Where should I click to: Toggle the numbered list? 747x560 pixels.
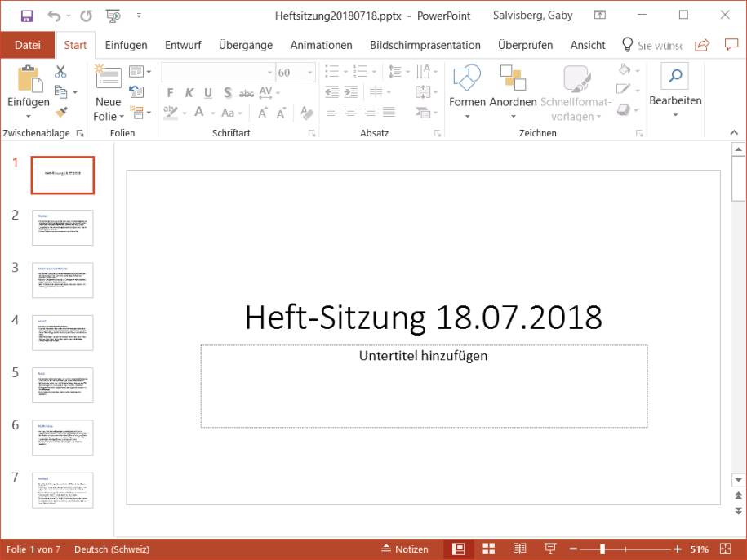pyautogui.click(x=360, y=72)
